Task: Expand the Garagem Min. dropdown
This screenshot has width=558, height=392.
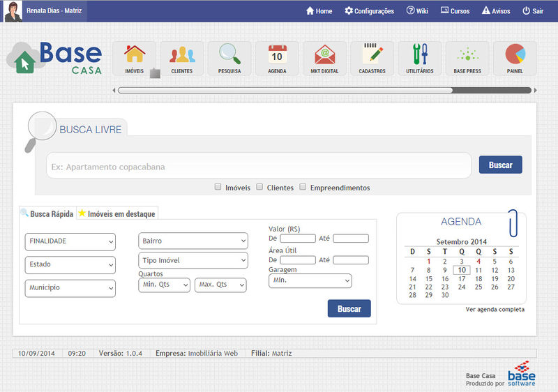Action: pos(310,280)
